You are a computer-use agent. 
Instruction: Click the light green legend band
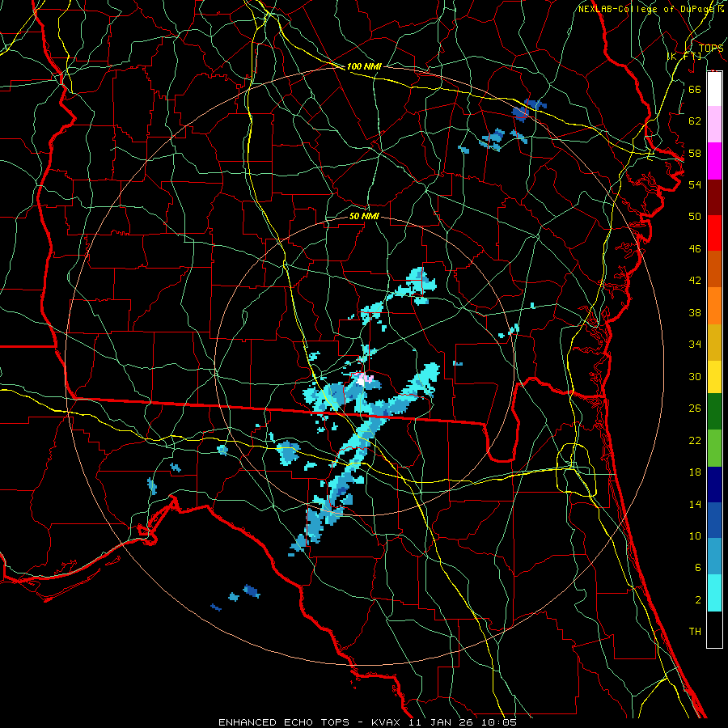tap(714, 448)
